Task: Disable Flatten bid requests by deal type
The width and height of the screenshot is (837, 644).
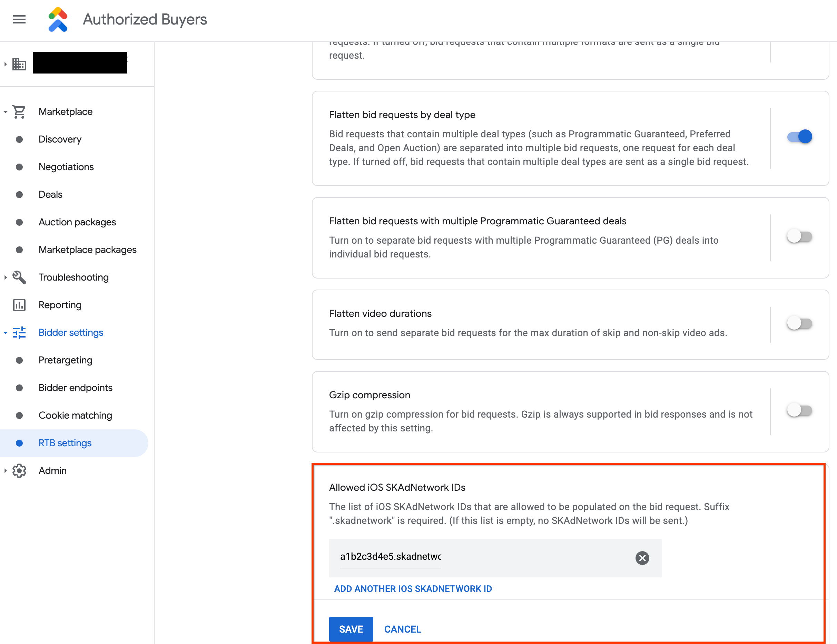Action: point(799,136)
